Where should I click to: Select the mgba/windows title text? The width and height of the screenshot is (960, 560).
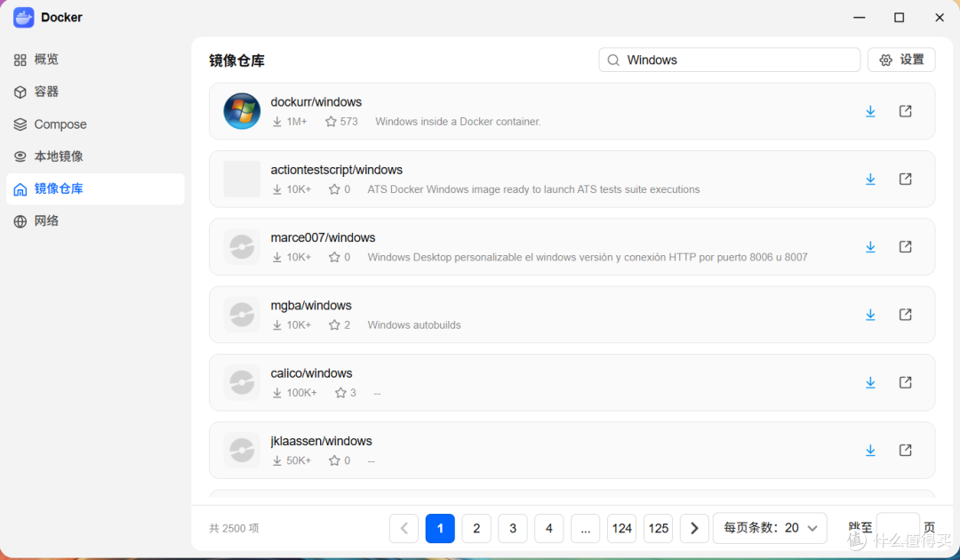(311, 306)
